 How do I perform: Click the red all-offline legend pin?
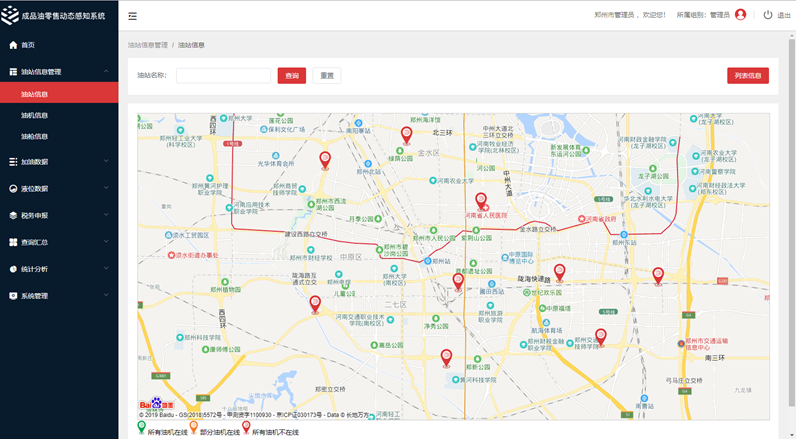coord(246,427)
